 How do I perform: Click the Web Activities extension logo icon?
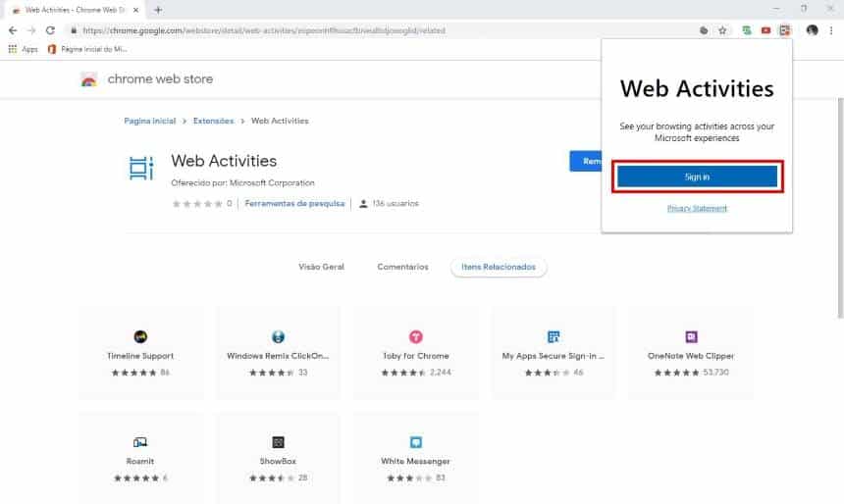(141, 168)
